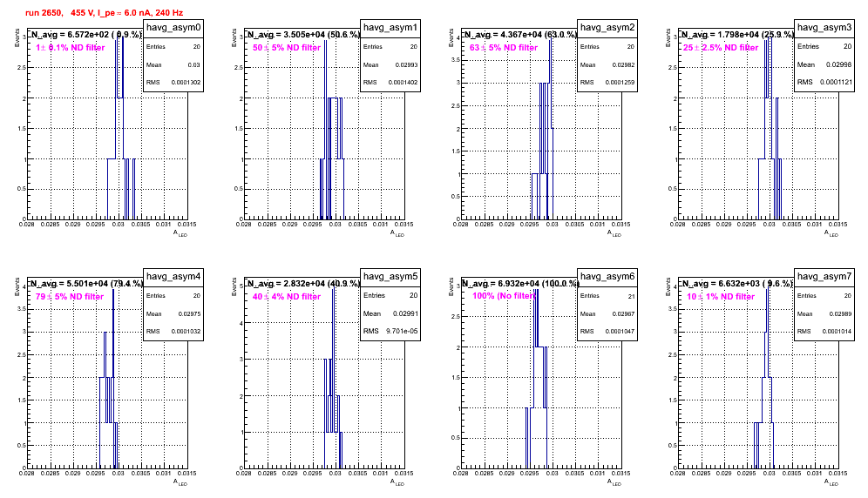The width and height of the screenshot is (868, 498).
Task: Click the magenta 63± 5% ND filter label
Action: click(x=504, y=48)
